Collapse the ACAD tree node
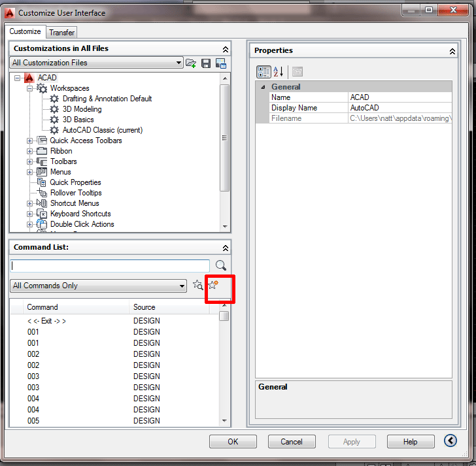Image resolution: width=476 pixels, height=466 pixels. point(17,78)
